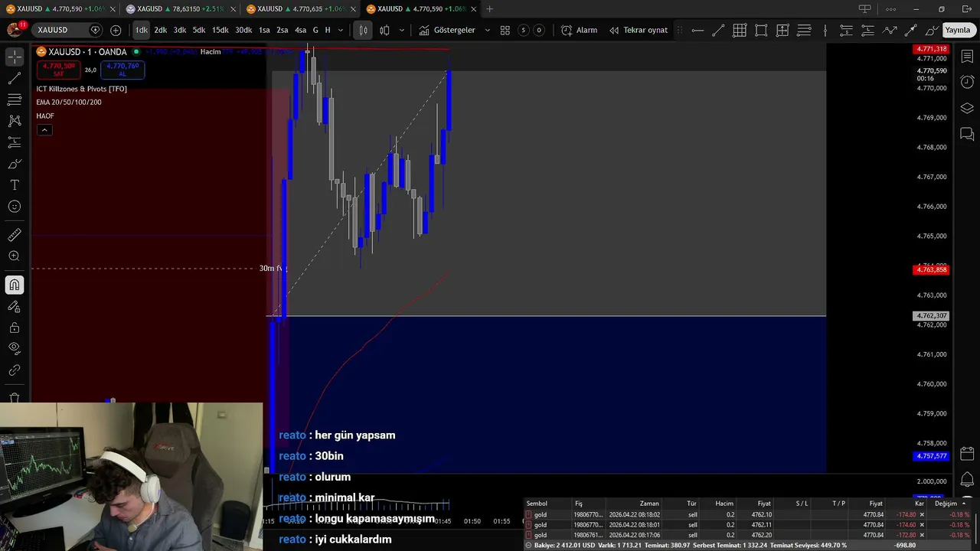
Task: Open the user profile avatar with notifications
Action: click(x=15, y=30)
